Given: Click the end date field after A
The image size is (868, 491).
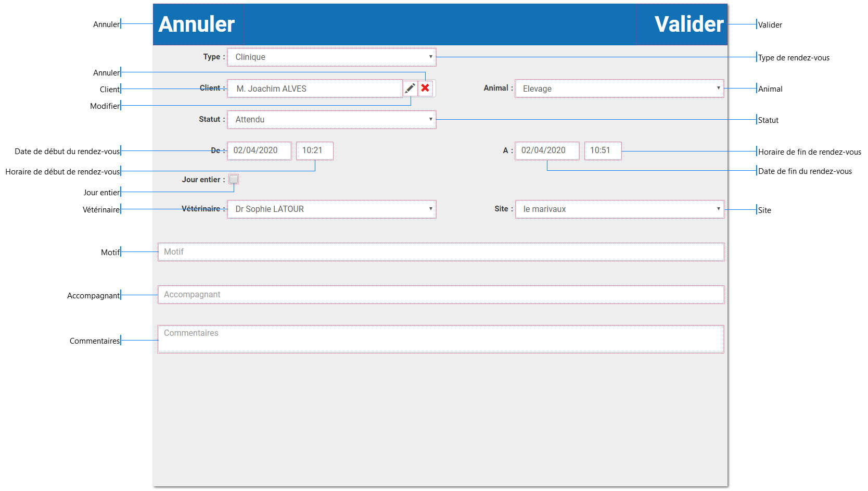Looking at the screenshot, I should 547,150.
